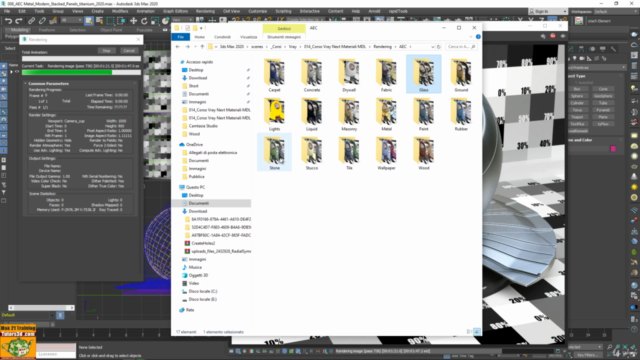Open the Modifiers menu
The width and height of the screenshot is (640, 360).
coord(120,11)
